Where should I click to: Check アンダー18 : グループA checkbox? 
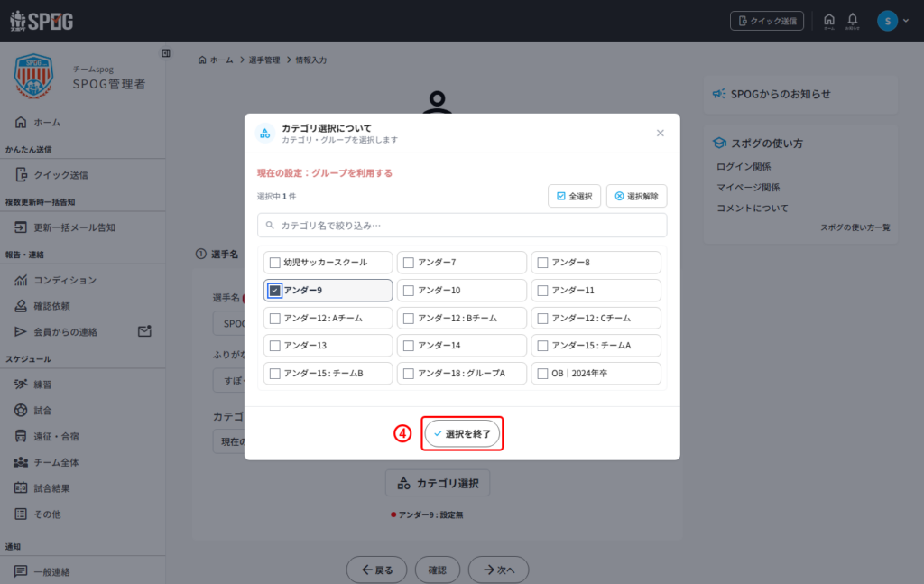409,373
